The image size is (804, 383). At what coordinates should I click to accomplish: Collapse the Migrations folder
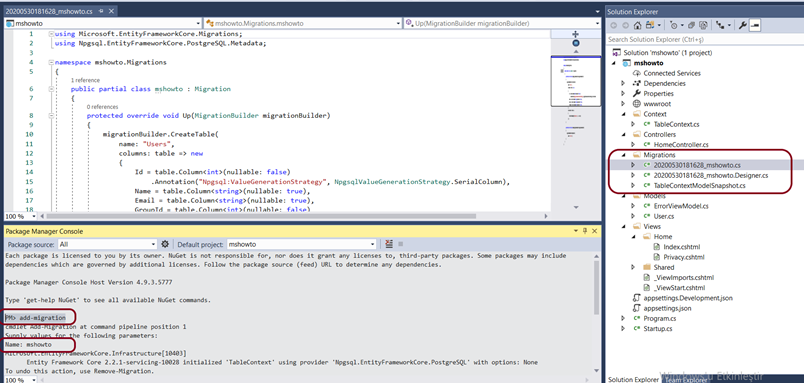click(624, 155)
